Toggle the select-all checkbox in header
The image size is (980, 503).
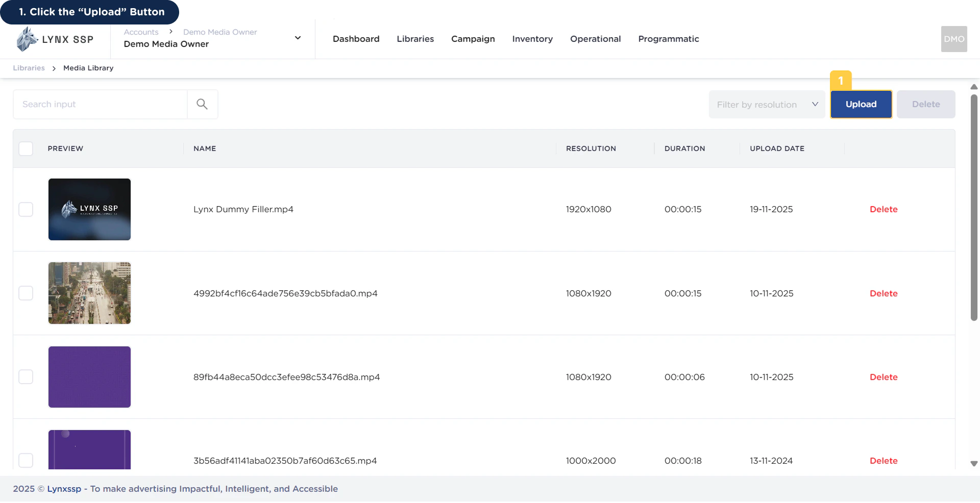pyautogui.click(x=26, y=148)
